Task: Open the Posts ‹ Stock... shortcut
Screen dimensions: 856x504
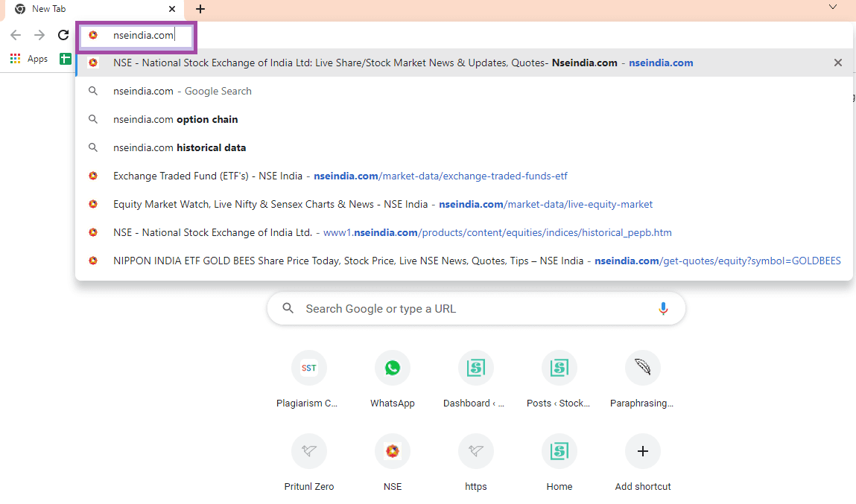Action: 559,380
